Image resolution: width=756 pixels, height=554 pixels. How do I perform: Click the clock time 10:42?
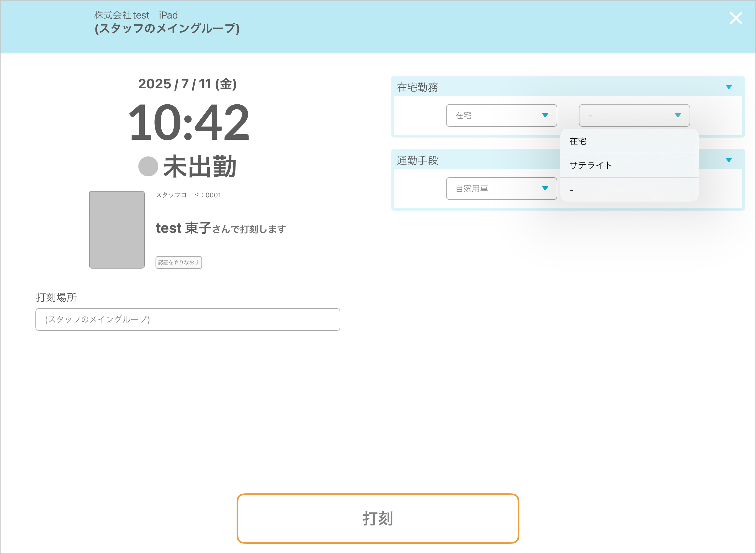(189, 122)
